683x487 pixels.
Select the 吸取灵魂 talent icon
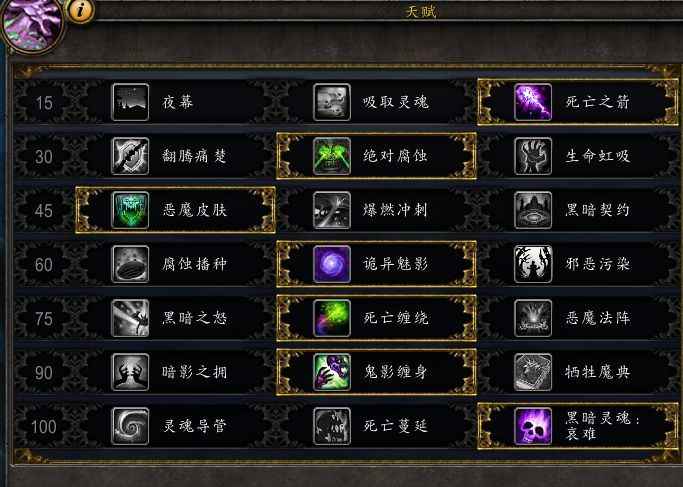pos(332,102)
